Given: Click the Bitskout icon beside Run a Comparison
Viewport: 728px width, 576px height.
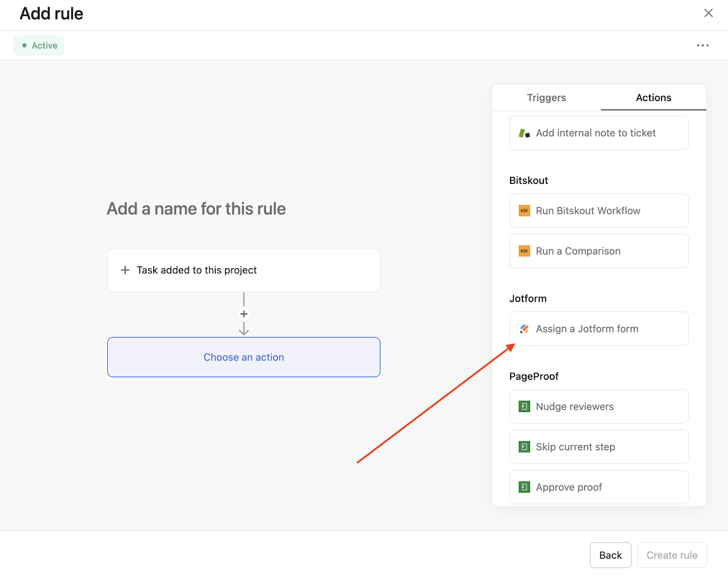Looking at the screenshot, I should pos(524,251).
